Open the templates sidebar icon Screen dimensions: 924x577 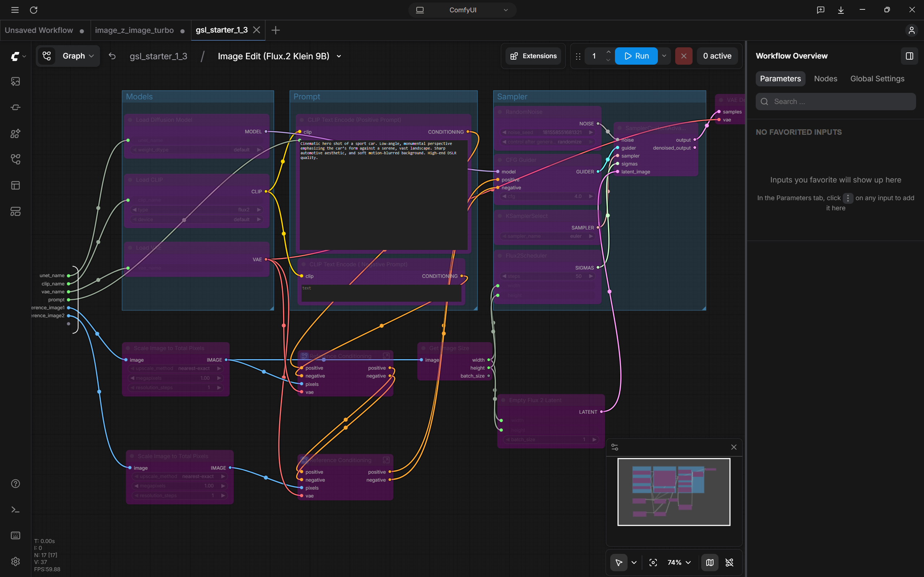pos(15,185)
